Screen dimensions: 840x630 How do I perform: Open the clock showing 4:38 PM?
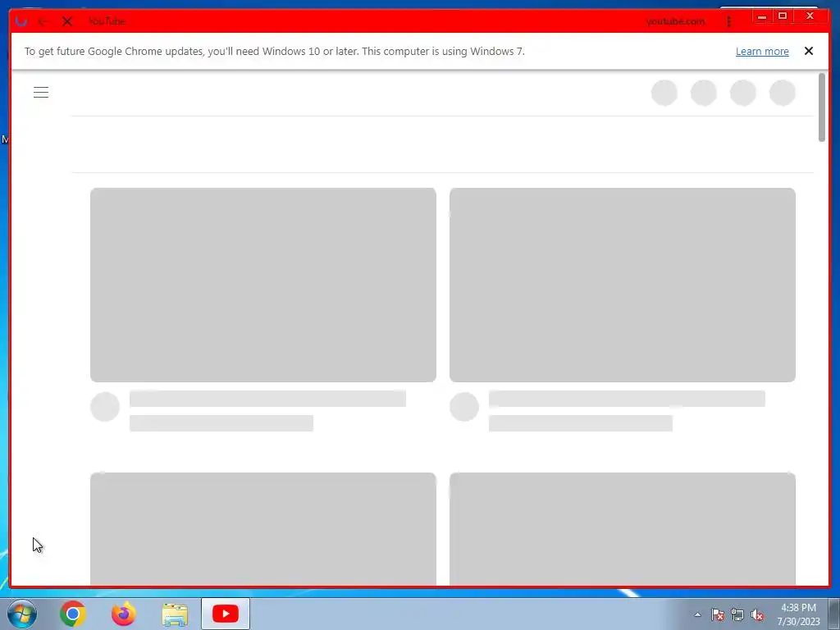pyautogui.click(x=798, y=614)
